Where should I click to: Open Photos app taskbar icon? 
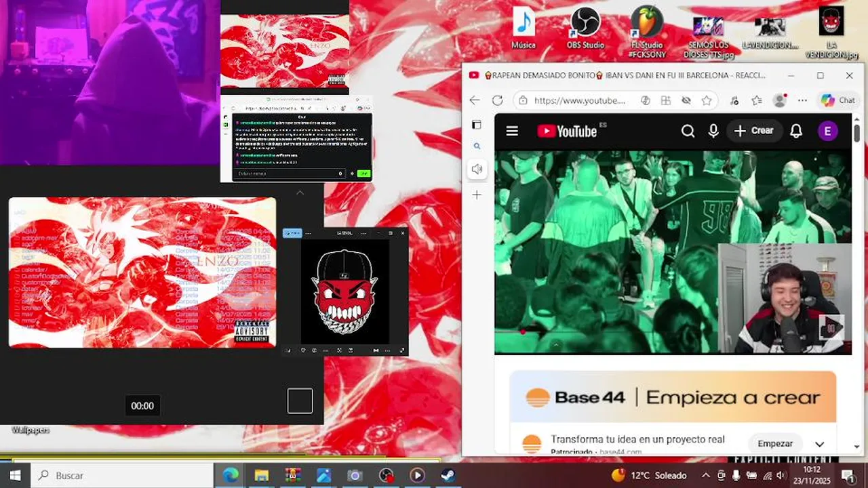[323, 475]
